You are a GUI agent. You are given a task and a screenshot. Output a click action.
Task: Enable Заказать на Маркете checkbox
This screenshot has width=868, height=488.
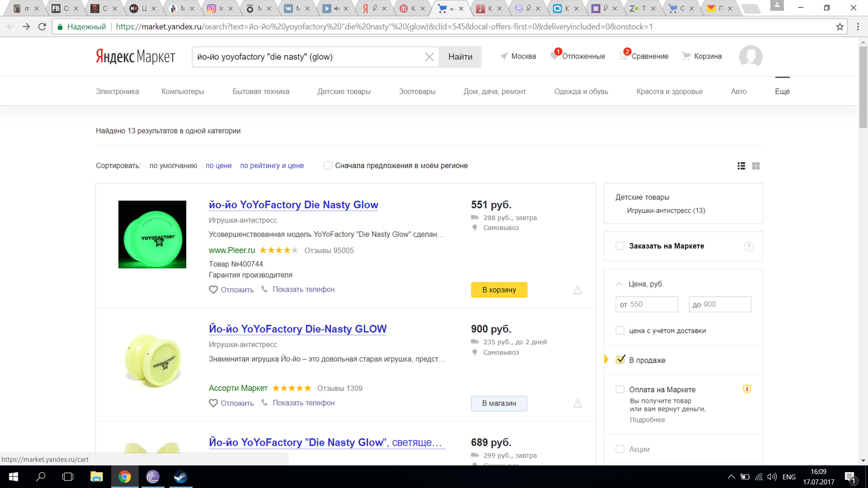point(620,246)
